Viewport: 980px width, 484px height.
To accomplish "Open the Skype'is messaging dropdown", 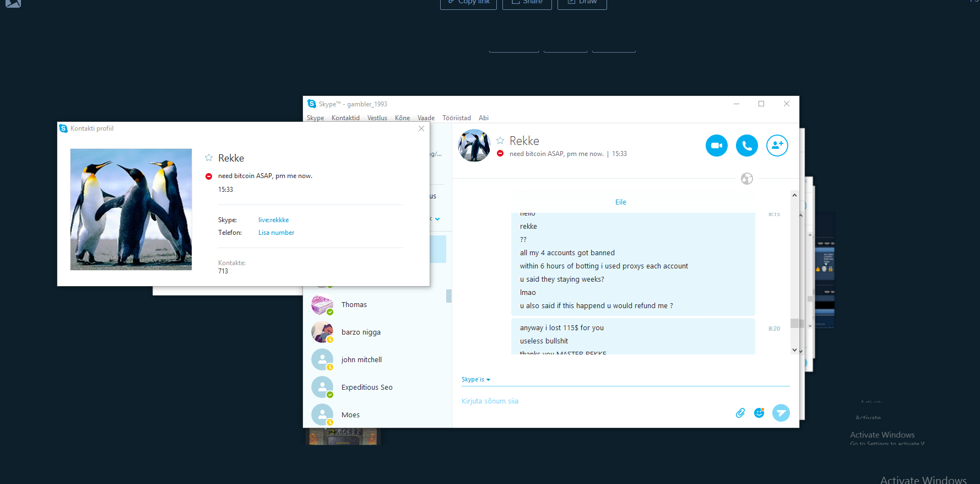I will coord(476,379).
